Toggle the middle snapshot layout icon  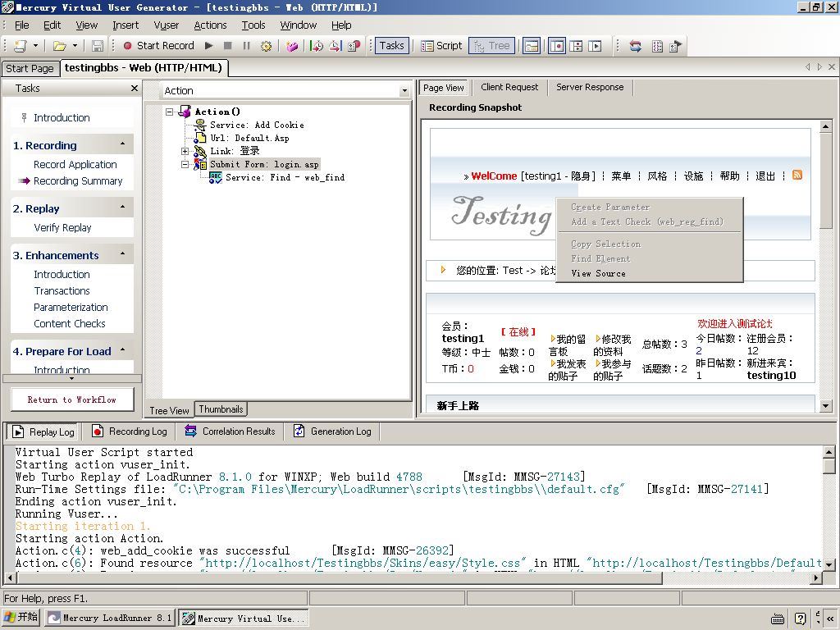tap(577, 46)
